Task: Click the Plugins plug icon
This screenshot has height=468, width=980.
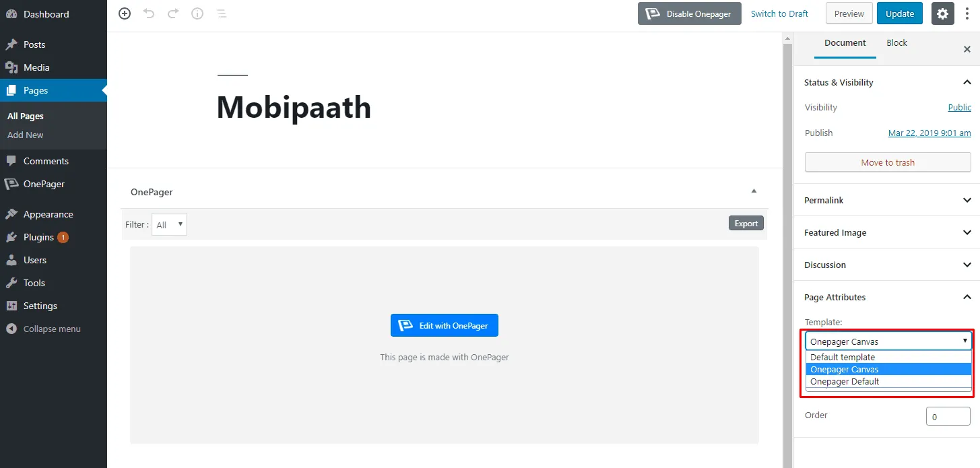Action: [11, 237]
